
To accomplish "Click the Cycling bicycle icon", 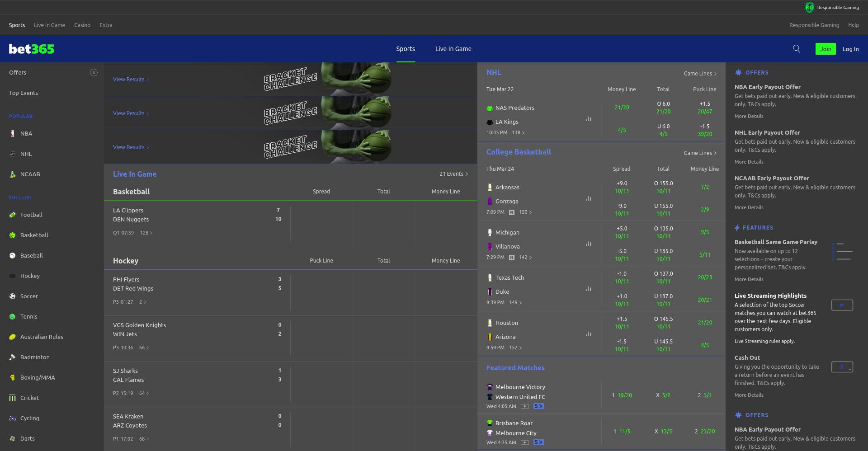I will 13,418.
